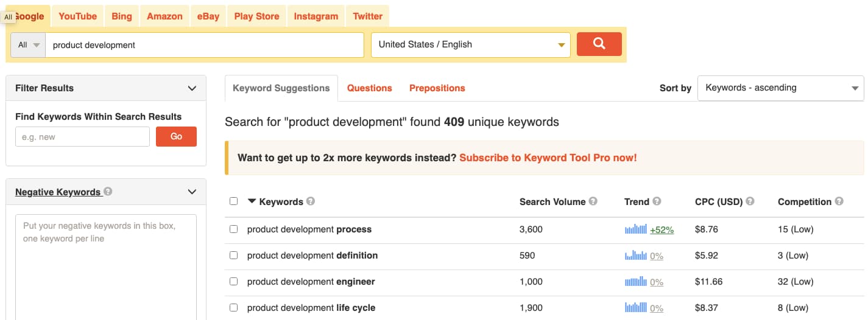Click the +52% trend percentage link
Viewport: 868px width, 320px height.
[x=662, y=230]
